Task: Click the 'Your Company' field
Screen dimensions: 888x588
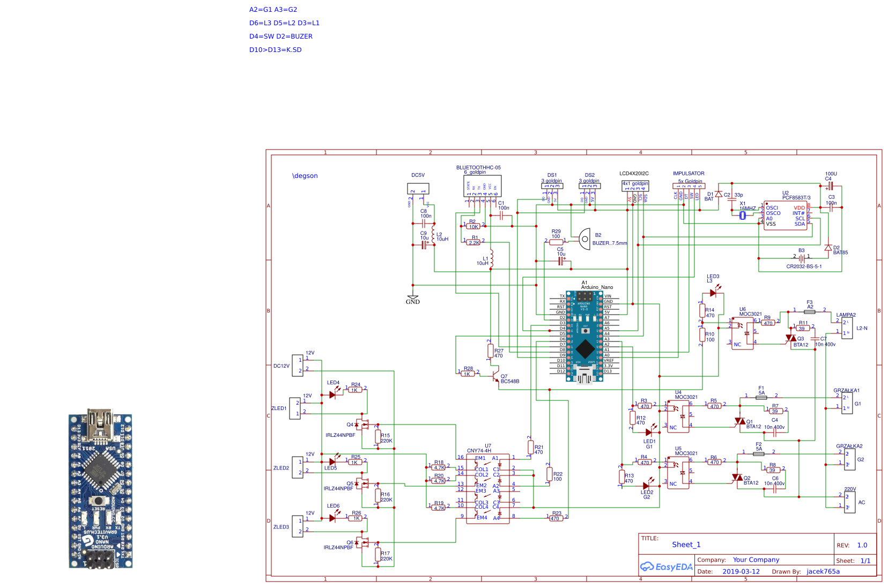Action: coord(756,560)
